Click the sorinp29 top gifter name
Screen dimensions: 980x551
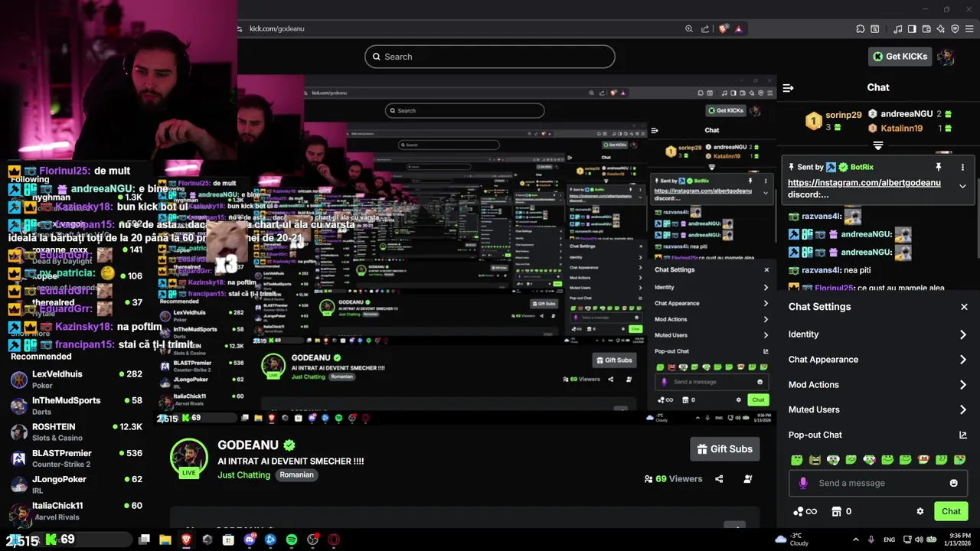click(843, 115)
